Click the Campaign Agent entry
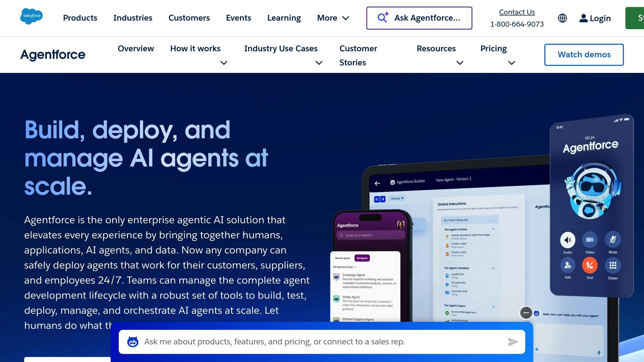This screenshot has height=362, width=644. click(365, 281)
